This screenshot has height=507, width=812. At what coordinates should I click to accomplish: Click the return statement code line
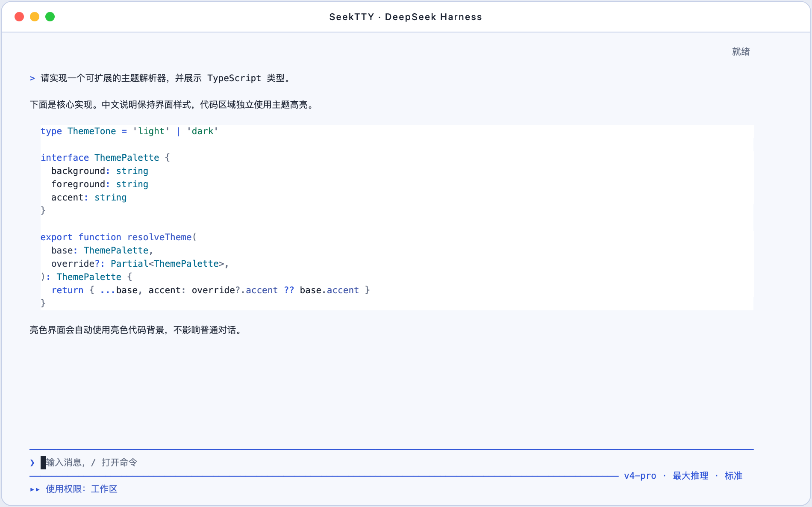pyautogui.click(x=211, y=290)
